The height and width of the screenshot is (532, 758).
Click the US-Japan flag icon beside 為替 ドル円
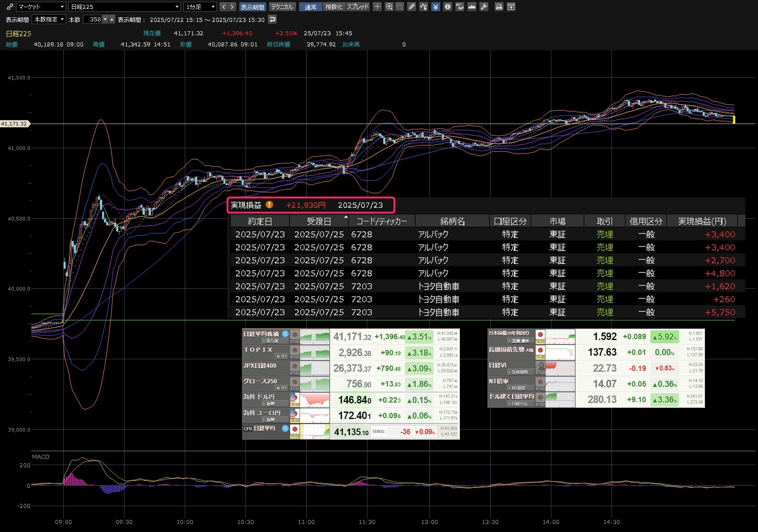coord(294,397)
